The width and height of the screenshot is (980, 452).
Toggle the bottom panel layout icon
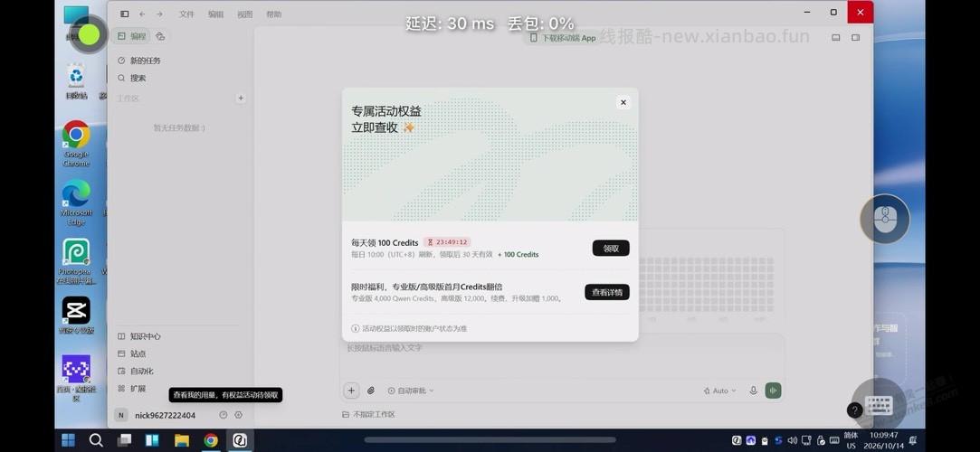click(835, 37)
